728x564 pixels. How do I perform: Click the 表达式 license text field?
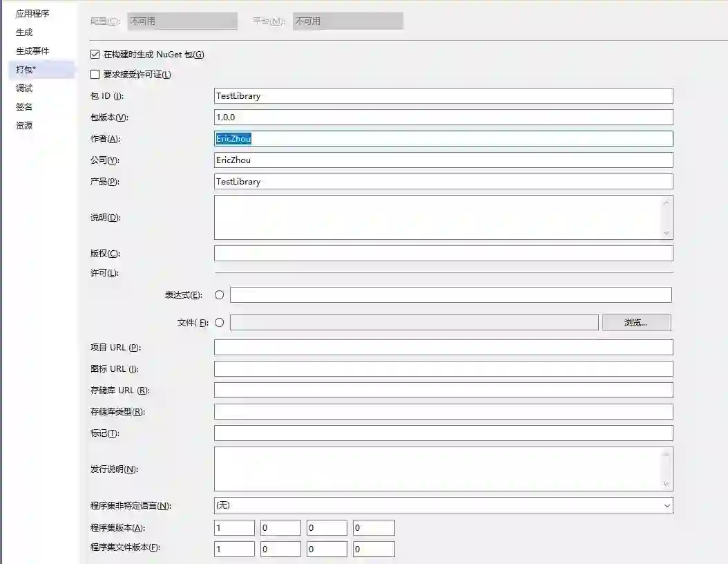click(451, 294)
